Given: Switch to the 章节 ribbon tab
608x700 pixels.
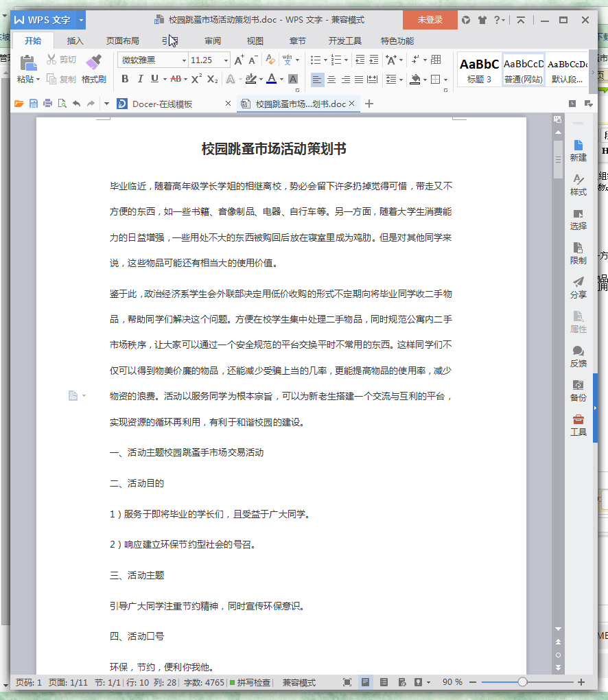Looking at the screenshot, I should click(297, 41).
